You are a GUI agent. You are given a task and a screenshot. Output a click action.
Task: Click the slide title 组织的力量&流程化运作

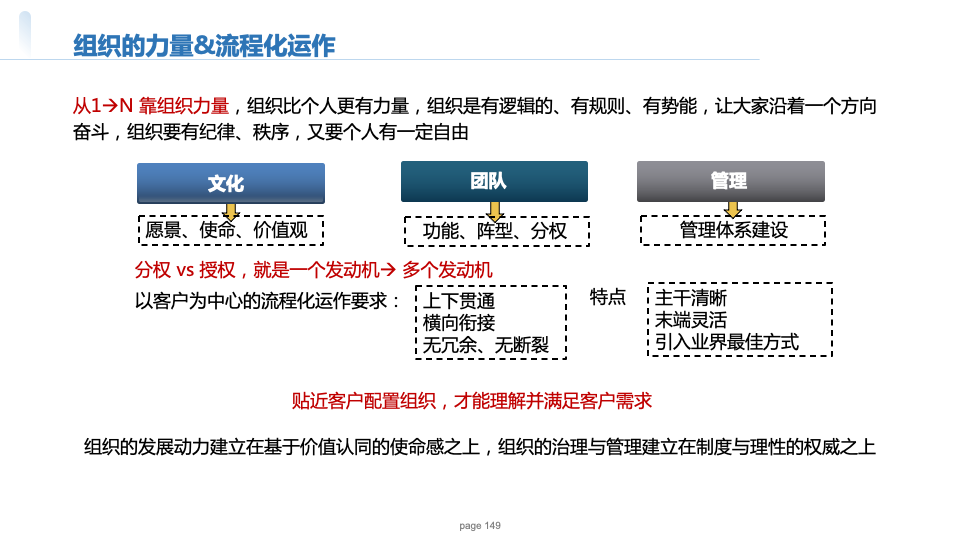pyautogui.click(x=204, y=46)
